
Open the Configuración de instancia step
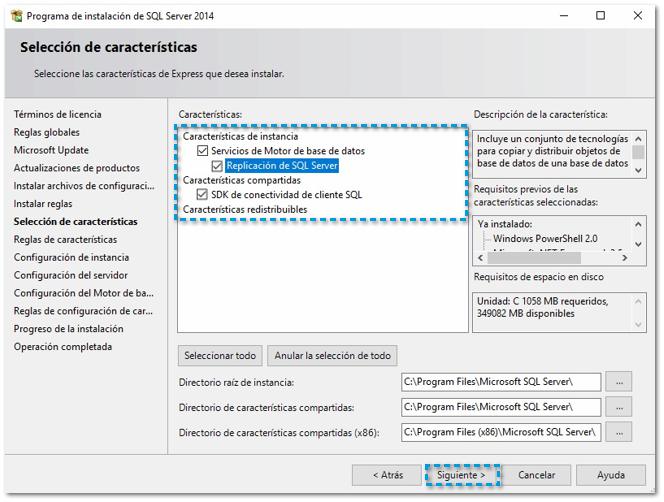click(71, 257)
